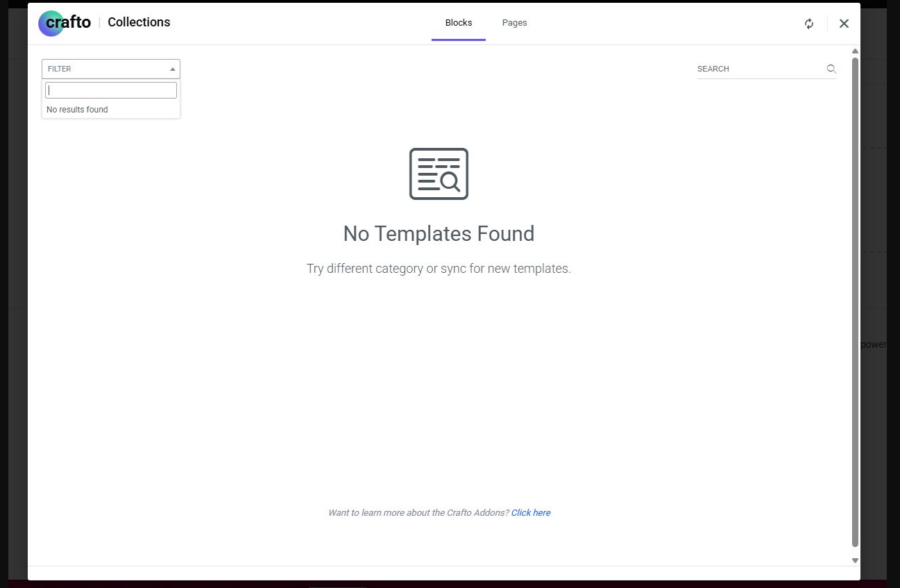Refresh templates using the sync icon
Viewport: 900px width, 588px height.
click(x=809, y=23)
